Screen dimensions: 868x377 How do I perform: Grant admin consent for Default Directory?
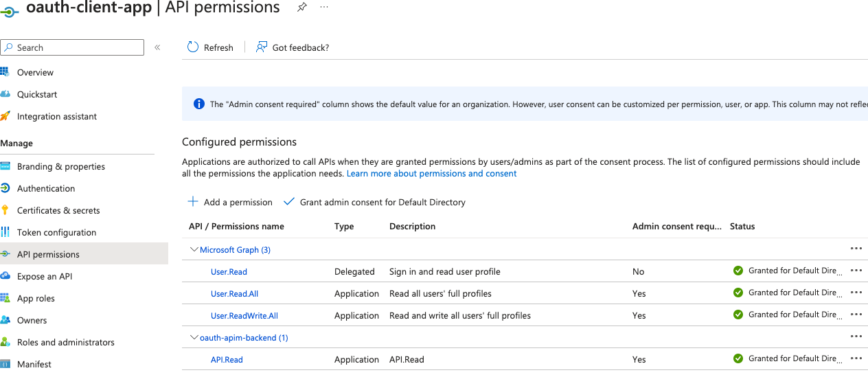click(x=382, y=202)
